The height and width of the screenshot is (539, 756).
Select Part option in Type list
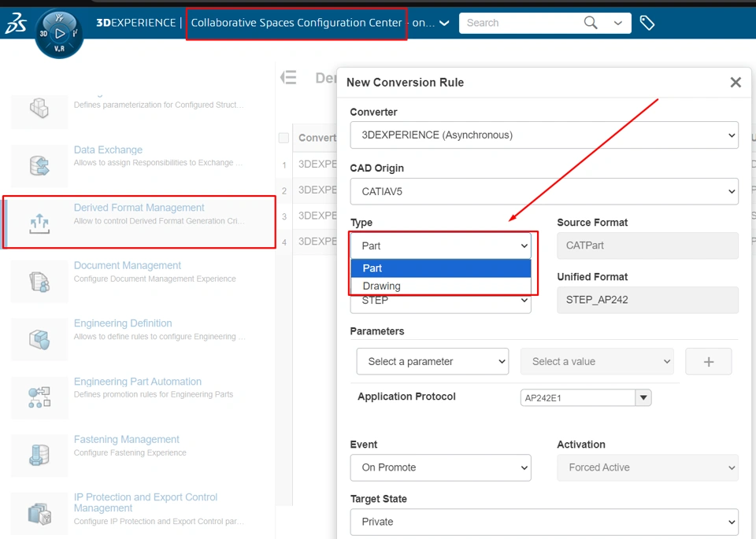pos(441,268)
